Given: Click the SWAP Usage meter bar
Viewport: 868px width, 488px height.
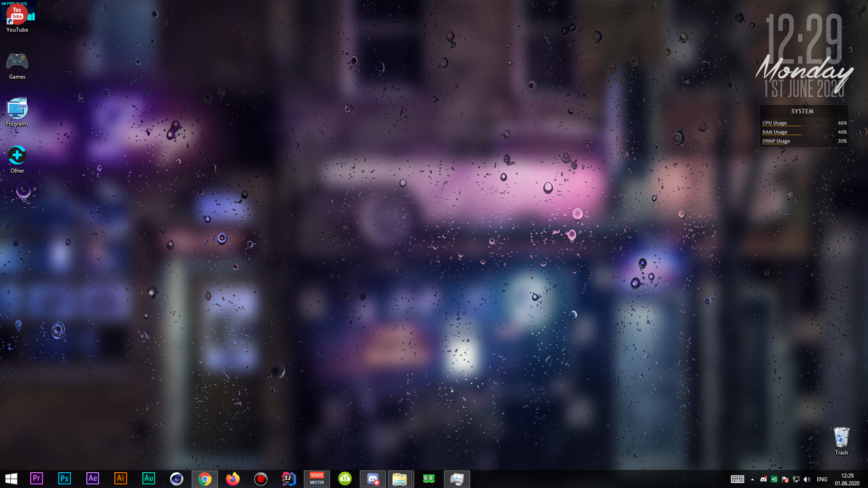Looking at the screenshot, I should pyautogui.click(x=804, y=141).
